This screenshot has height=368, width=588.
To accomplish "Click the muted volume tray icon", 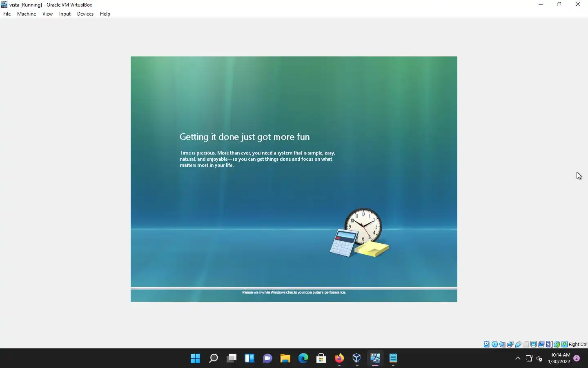I will coord(539,359).
